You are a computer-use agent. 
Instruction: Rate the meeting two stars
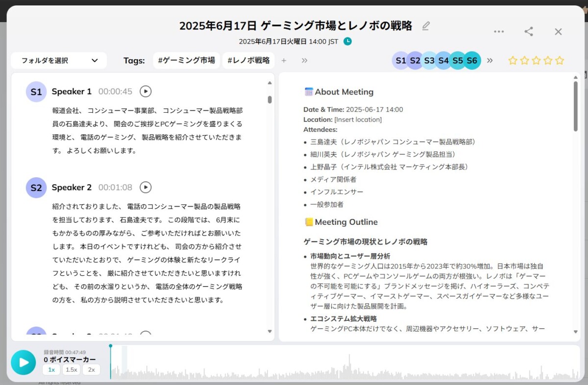(524, 60)
